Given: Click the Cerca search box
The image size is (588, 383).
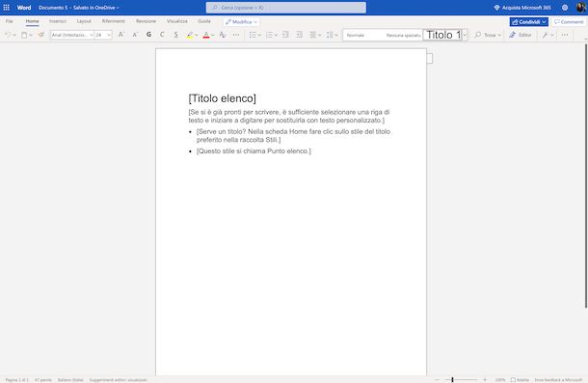Looking at the screenshot, I should (286, 8).
